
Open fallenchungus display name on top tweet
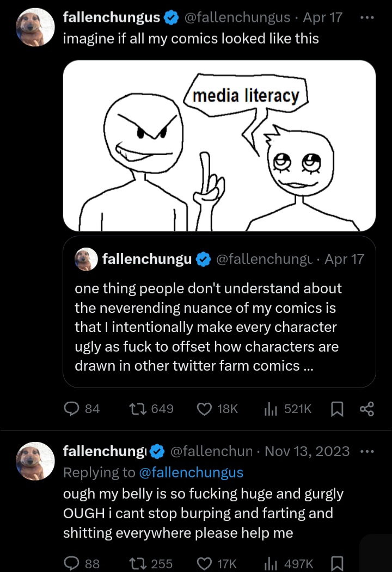tap(112, 17)
